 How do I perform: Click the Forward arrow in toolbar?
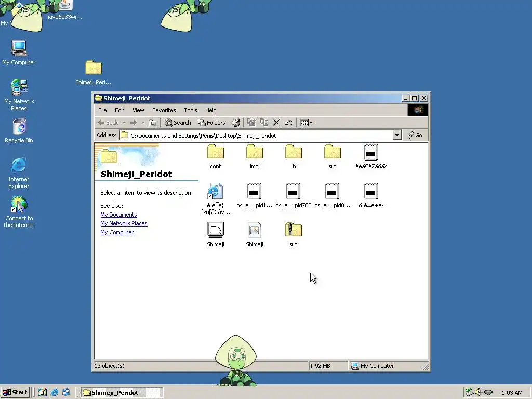point(134,123)
